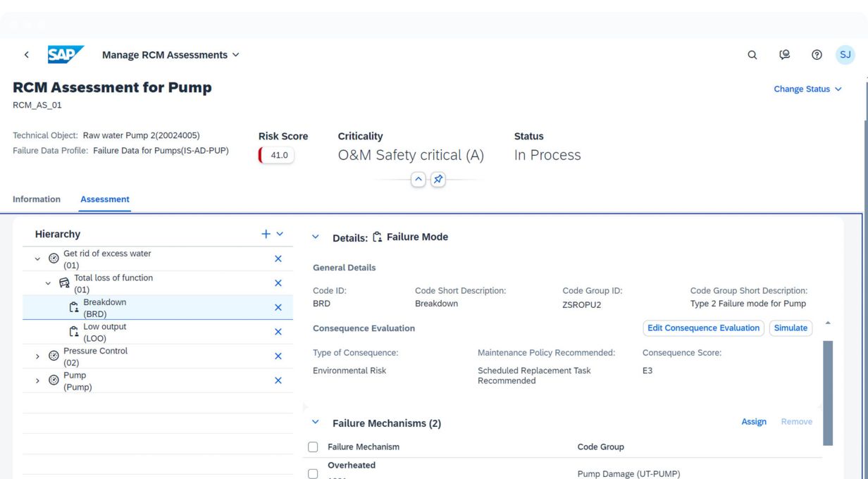The height and width of the screenshot is (479, 868).
Task: Click Edit Consequence Evaluation button
Action: point(703,328)
